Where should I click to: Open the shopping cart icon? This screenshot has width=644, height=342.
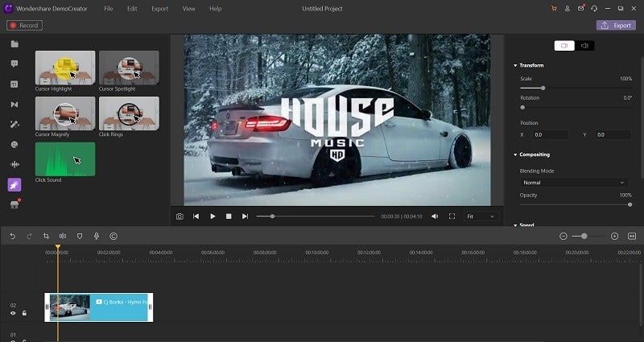pos(554,9)
